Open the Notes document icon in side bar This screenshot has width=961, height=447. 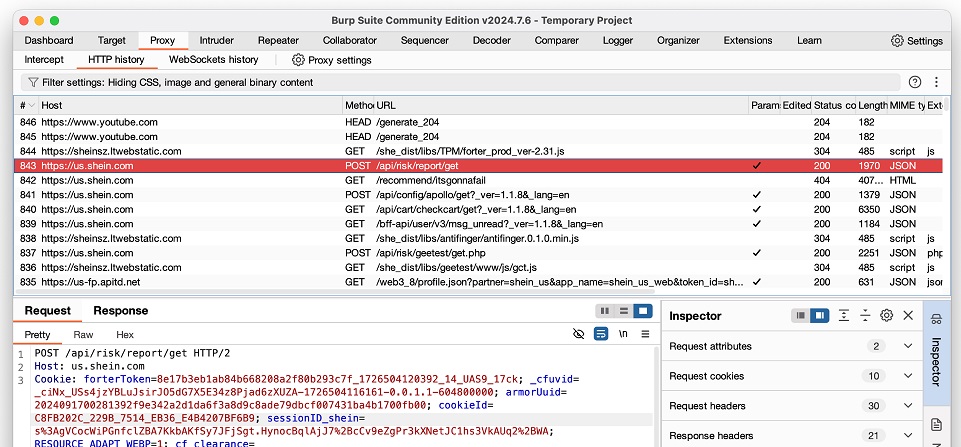click(936, 424)
